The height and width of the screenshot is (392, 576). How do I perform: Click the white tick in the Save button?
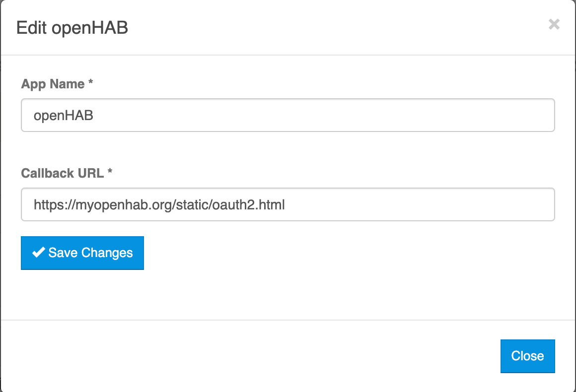point(39,253)
